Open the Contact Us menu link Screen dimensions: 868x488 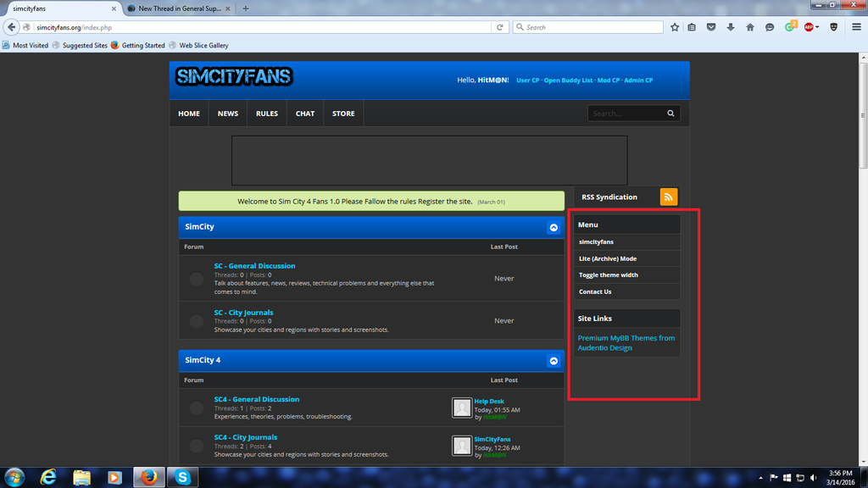click(595, 291)
